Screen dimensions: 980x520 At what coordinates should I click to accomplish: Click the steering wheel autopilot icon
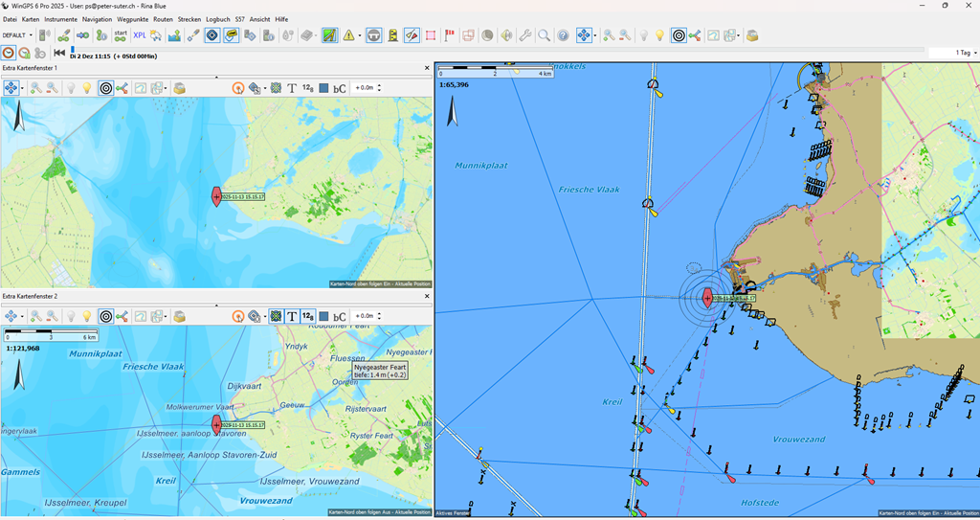(x=373, y=35)
